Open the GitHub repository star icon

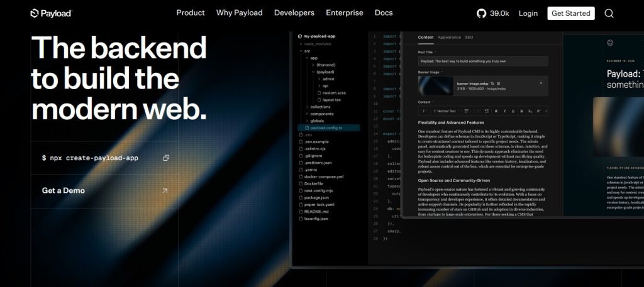click(x=481, y=13)
